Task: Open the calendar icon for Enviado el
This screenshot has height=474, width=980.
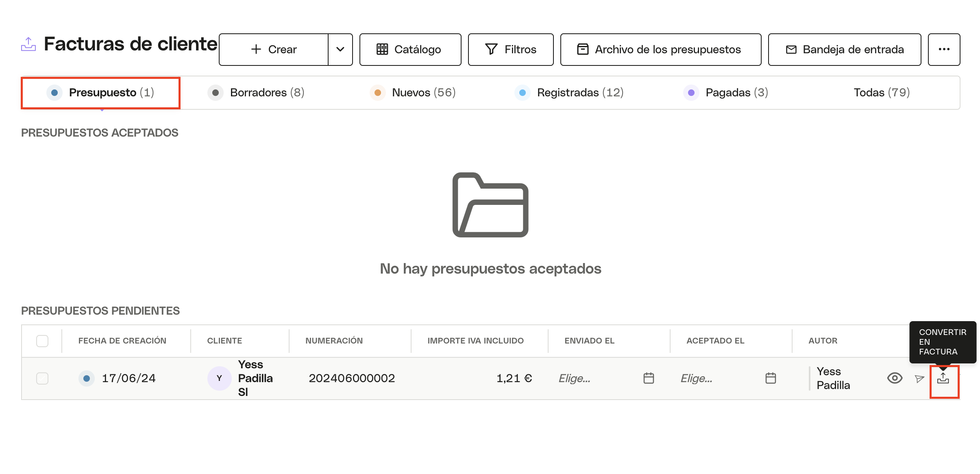Action: (649, 378)
